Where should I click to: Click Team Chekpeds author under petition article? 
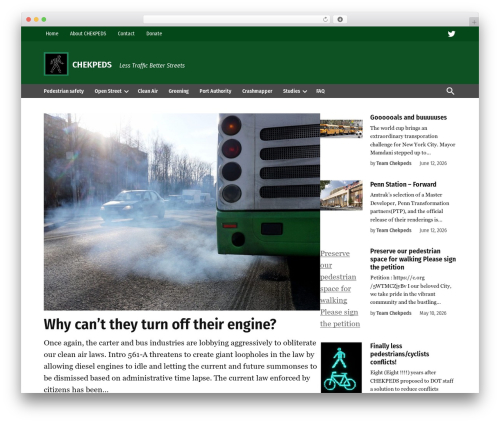click(394, 313)
